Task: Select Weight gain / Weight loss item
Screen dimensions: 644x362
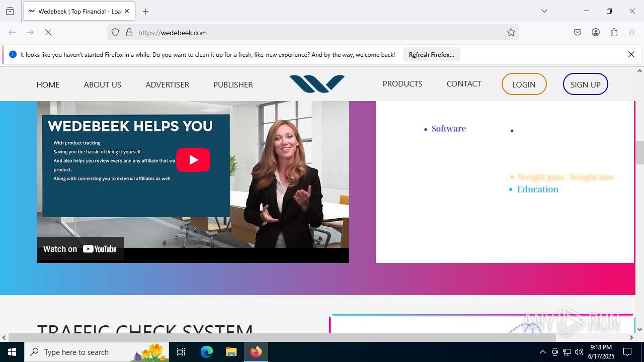Action: coord(566,177)
